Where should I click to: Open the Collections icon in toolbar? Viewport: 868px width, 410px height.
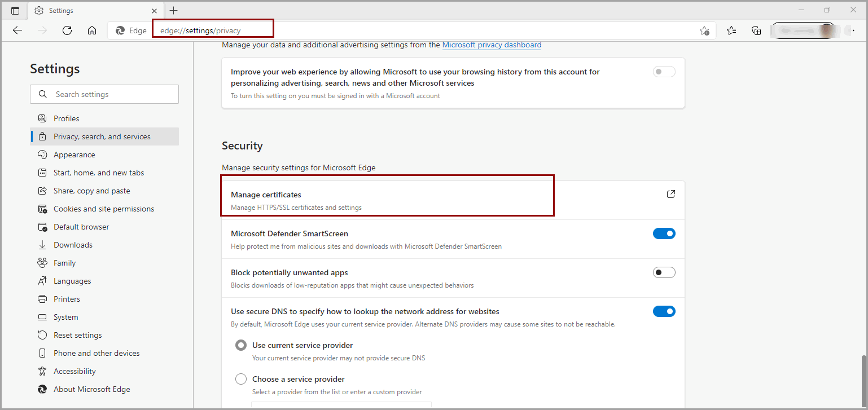pyautogui.click(x=756, y=30)
